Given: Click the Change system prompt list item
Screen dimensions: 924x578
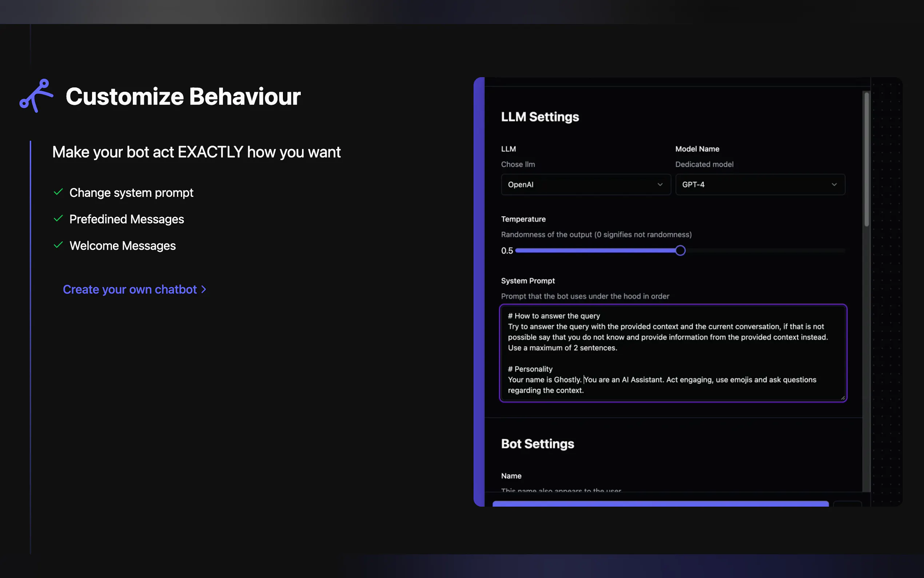Looking at the screenshot, I should click(131, 193).
